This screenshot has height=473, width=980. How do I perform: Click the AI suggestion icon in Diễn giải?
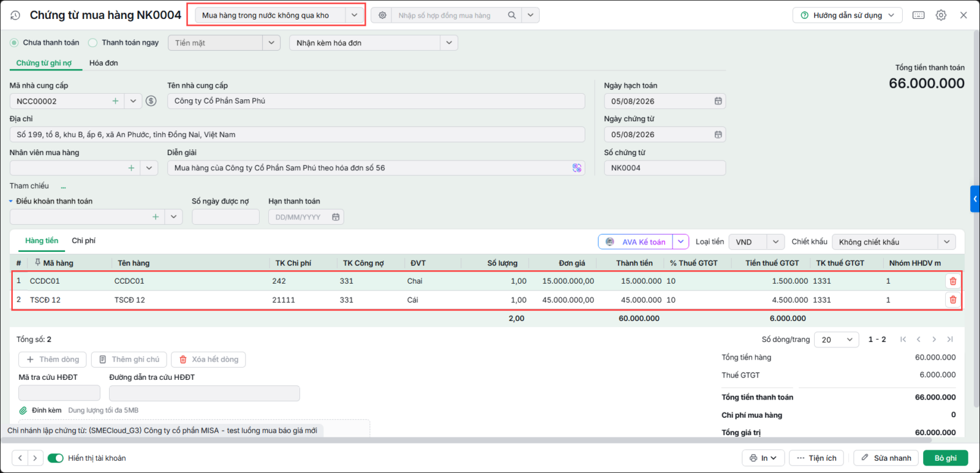pyautogui.click(x=576, y=168)
